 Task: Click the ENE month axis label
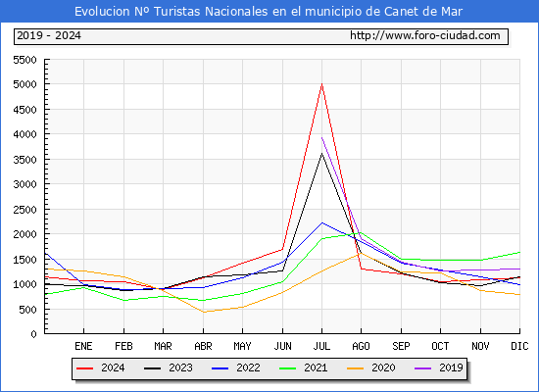[x=83, y=346]
